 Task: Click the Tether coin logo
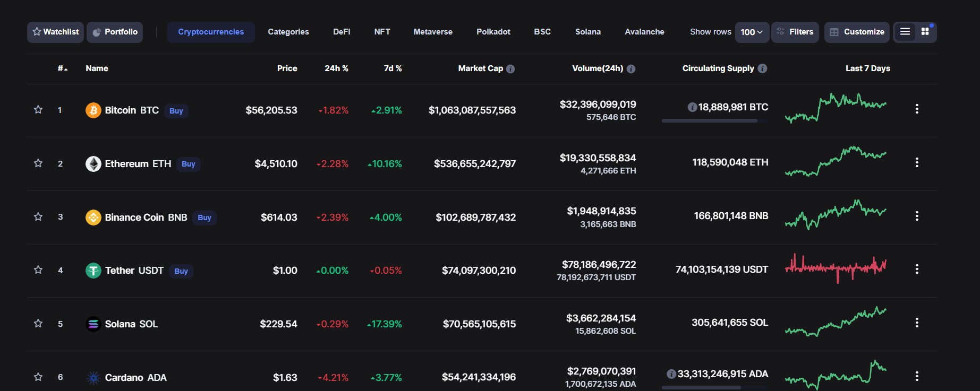coord(93,271)
